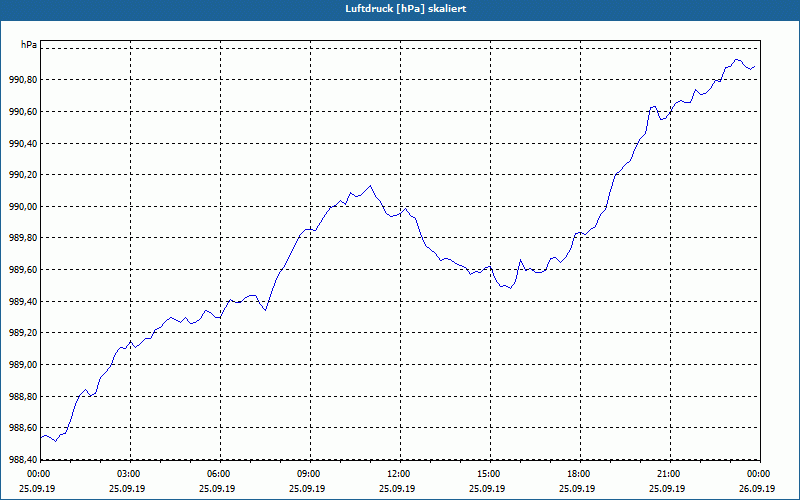Click the 'hPa' unit label
The width and height of the screenshot is (800, 500).
tap(29, 44)
